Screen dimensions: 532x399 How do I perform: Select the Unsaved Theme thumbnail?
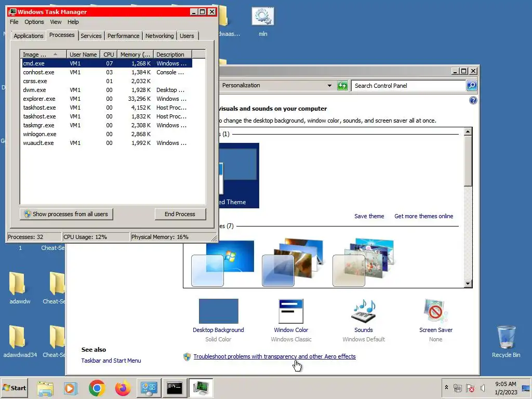tap(239, 176)
